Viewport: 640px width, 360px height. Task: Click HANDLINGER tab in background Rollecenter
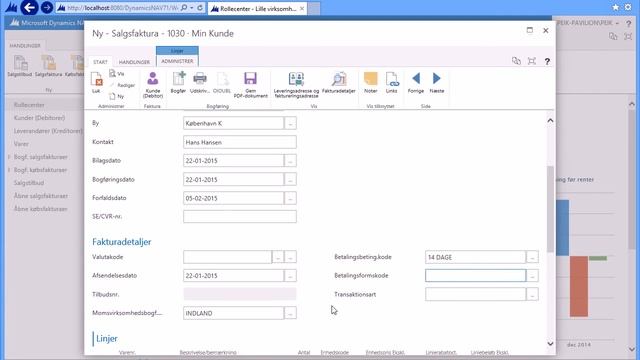25,46
